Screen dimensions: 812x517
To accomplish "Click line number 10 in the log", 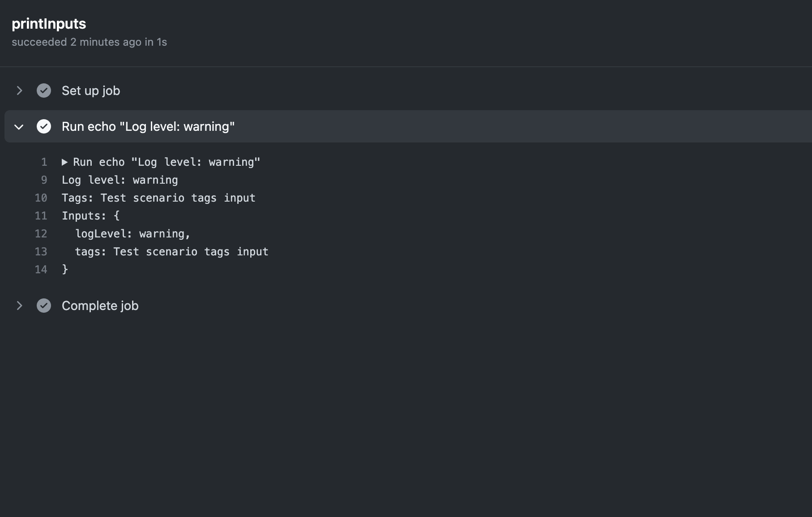I will (x=41, y=198).
